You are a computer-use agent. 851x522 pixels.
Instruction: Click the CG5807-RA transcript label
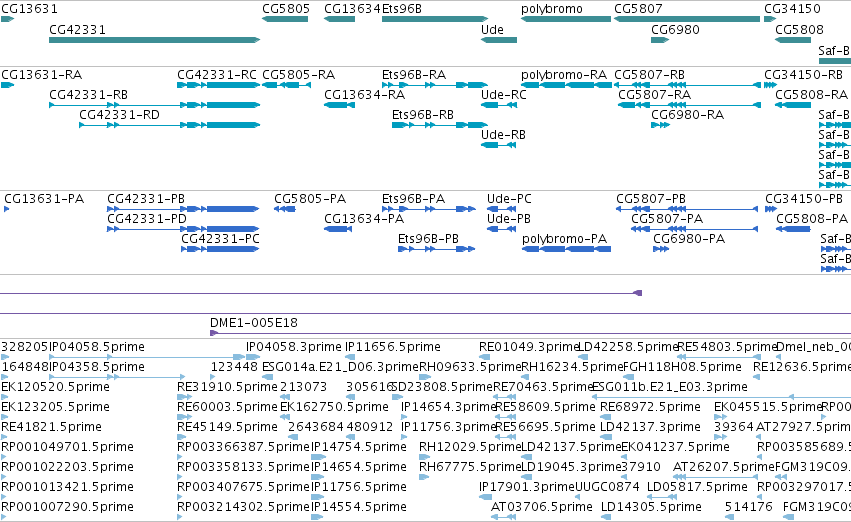pyautogui.click(x=655, y=95)
